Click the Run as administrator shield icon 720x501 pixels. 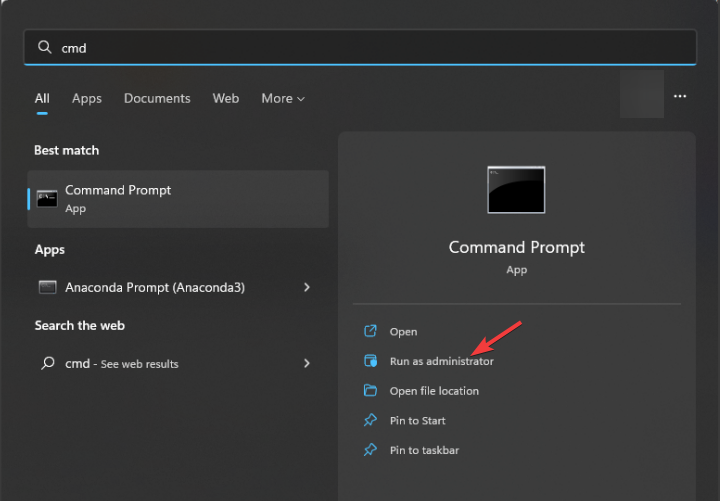[x=370, y=361]
